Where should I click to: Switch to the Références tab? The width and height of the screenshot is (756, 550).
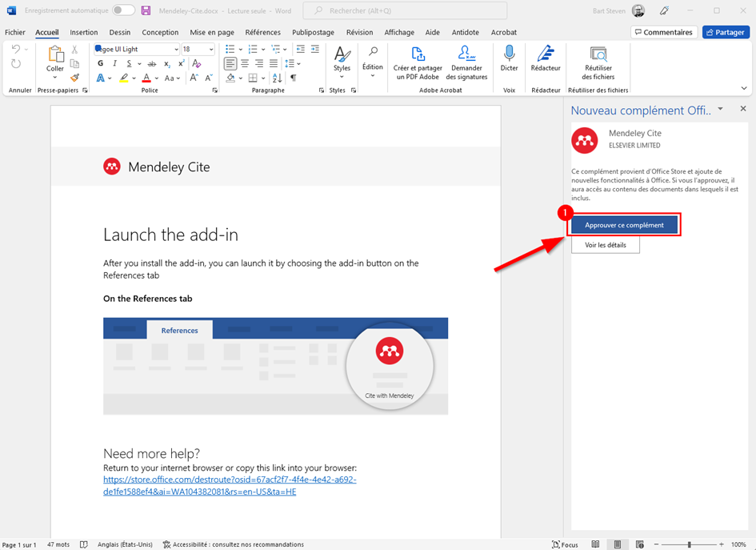pyautogui.click(x=262, y=32)
